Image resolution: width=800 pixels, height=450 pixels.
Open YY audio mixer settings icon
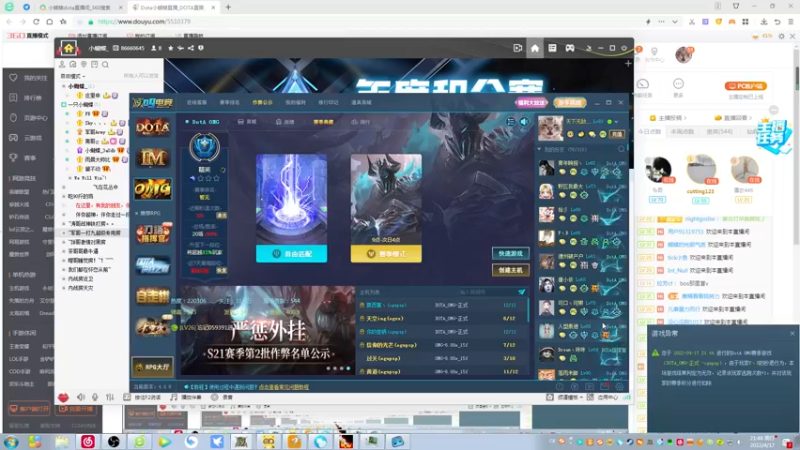tap(110, 397)
